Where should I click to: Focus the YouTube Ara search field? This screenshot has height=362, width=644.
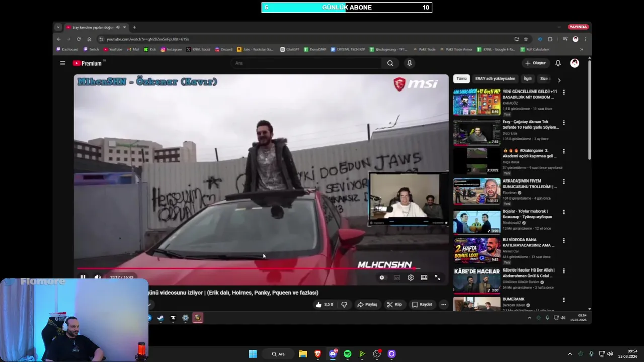click(x=307, y=63)
